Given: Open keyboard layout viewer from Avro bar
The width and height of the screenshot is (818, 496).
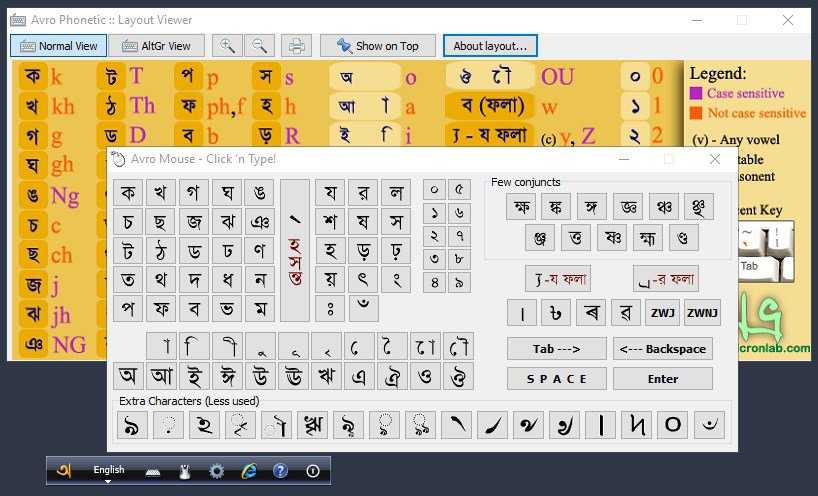Looking at the screenshot, I should coord(153,470).
